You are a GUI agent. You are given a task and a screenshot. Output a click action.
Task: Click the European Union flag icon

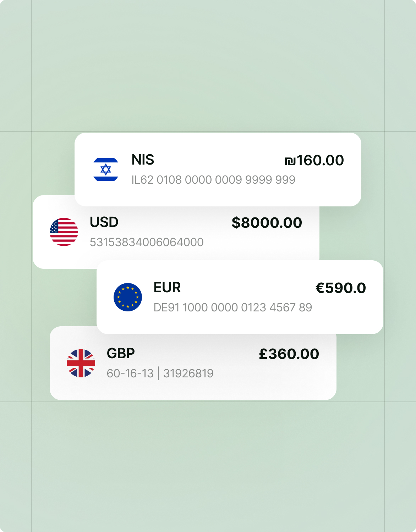click(128, 297)
